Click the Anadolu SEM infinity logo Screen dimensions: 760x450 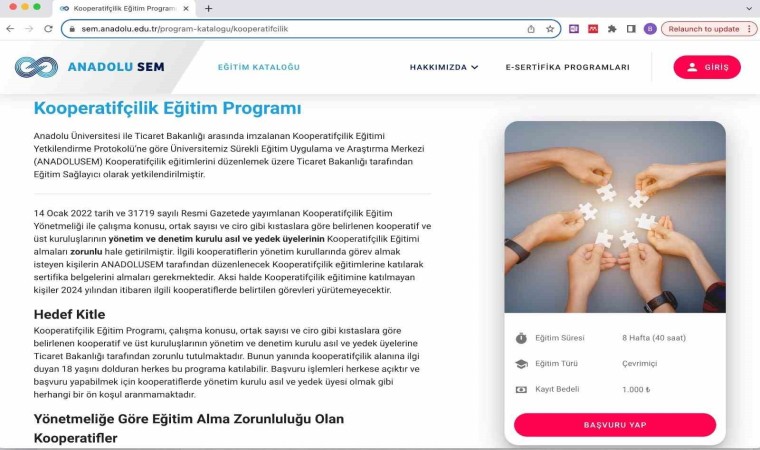click(36, 67)
